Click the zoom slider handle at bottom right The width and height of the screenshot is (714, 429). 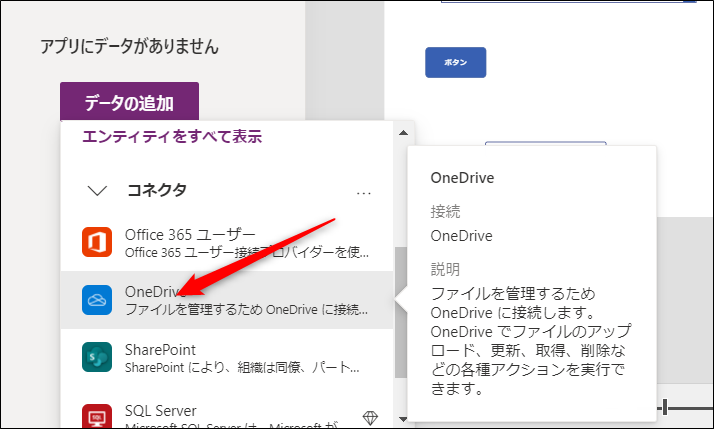665,407
